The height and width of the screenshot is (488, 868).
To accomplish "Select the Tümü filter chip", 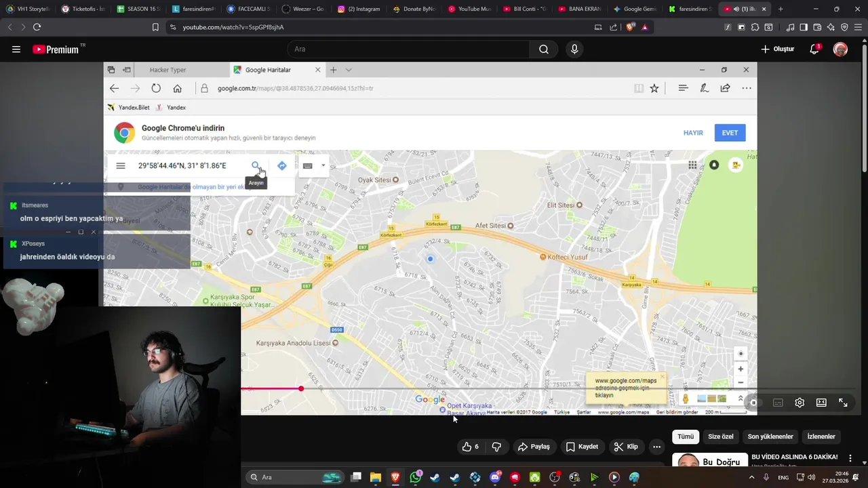I will click(686, 436).
